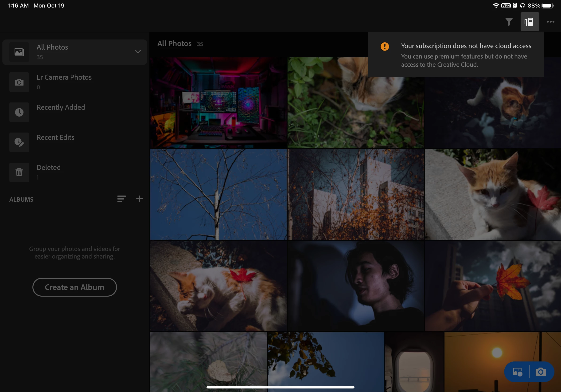Add new album with plus icon
This screenshot has height=392, width=561.
click(x=139, y=199)
